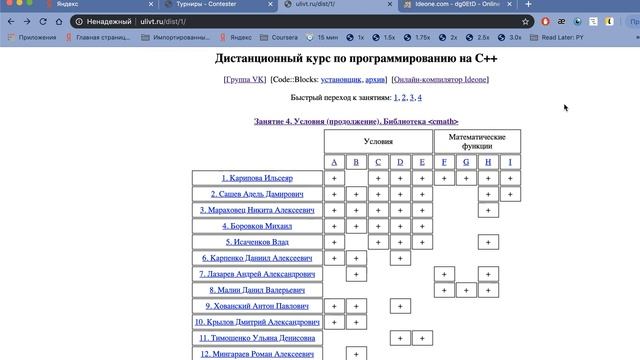Viewport: 640px width, 360px height.
Task: Open problem A column link
Action: pos(334,162)
